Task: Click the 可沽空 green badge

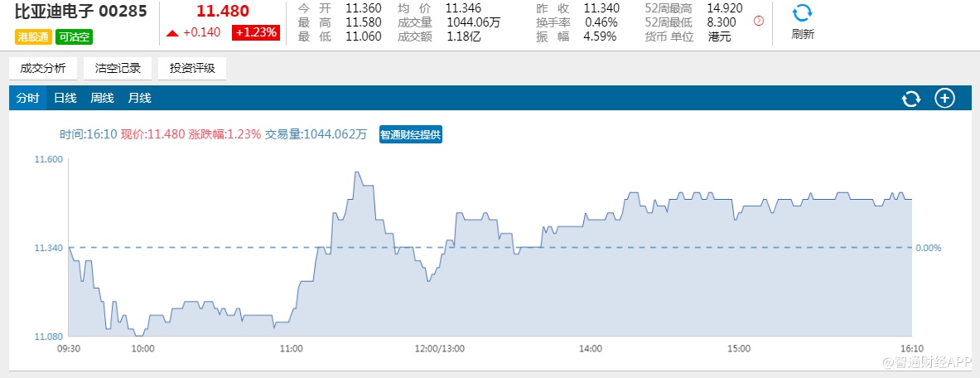Action: tap(75, 36)
